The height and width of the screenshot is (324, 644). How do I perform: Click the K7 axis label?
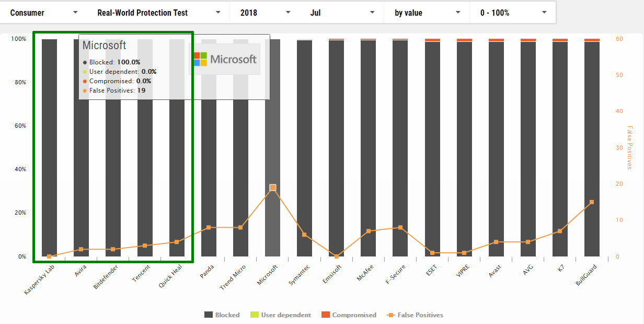click(x=562, y=267)
